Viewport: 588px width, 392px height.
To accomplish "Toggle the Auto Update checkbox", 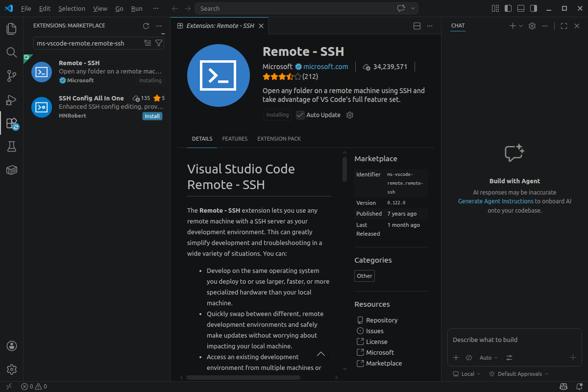I will pyautogui.click(x=300, y=115).
